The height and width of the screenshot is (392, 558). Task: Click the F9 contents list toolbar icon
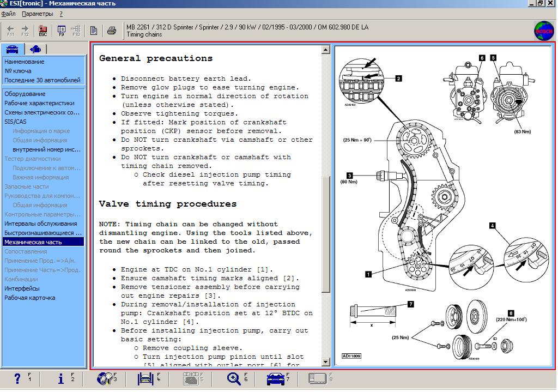coord(61,31)
